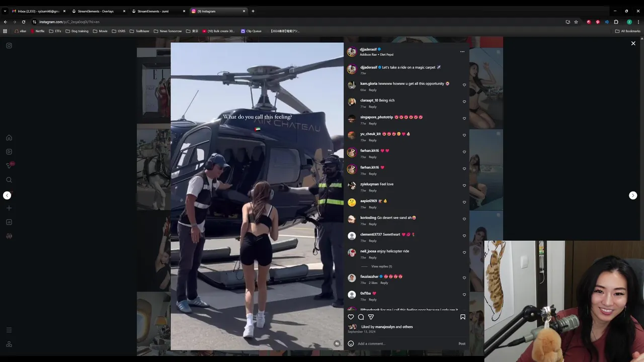Like singapore_phototrip's comment
Viewport: 644px width, 362px height.
point(464,118)
